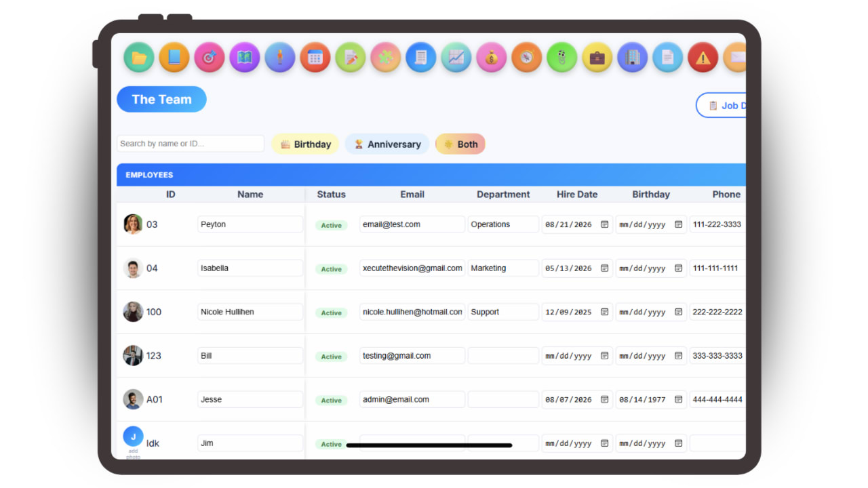Viewport: 868px width, 488px height.
Task: Open calendar picker for Peyton's hire date
Action: (x=604, y=224)
